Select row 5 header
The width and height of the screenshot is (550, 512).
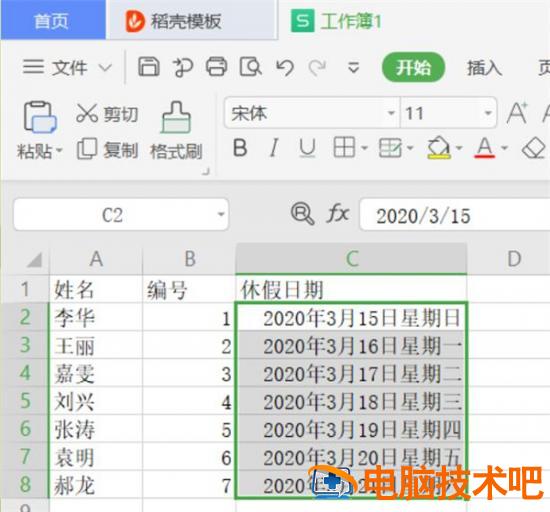tap(24, 400)
